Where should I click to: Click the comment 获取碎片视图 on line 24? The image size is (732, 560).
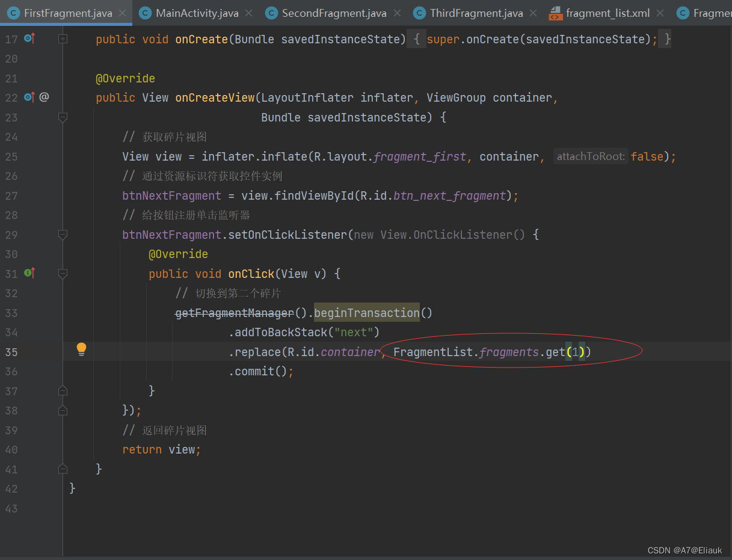tap(174, 137)
